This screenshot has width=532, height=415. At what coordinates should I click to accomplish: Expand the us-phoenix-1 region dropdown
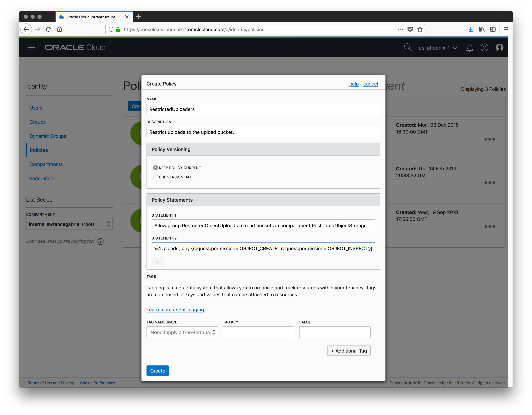tap(438, 48)
